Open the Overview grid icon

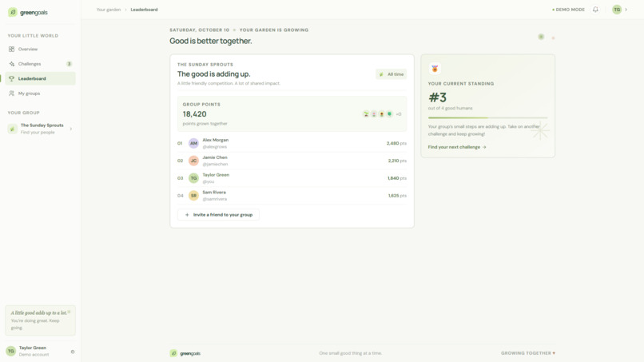(x=11, y=49)
